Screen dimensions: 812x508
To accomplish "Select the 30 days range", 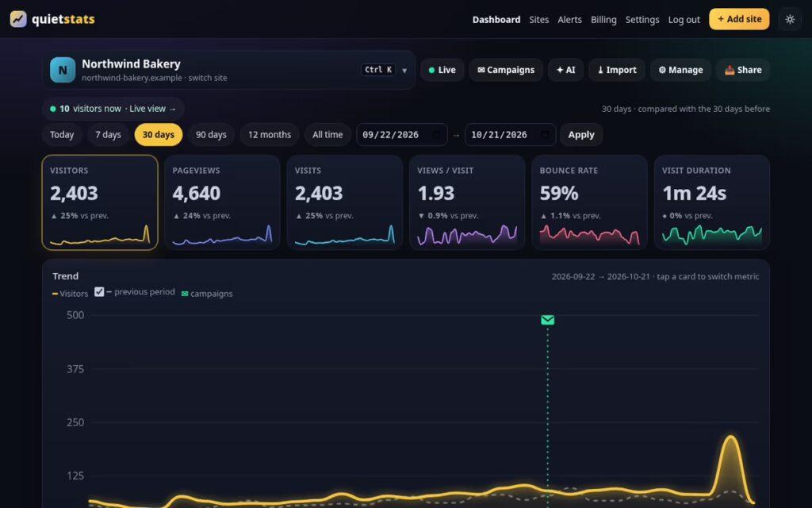I will (x=159, y=135).
